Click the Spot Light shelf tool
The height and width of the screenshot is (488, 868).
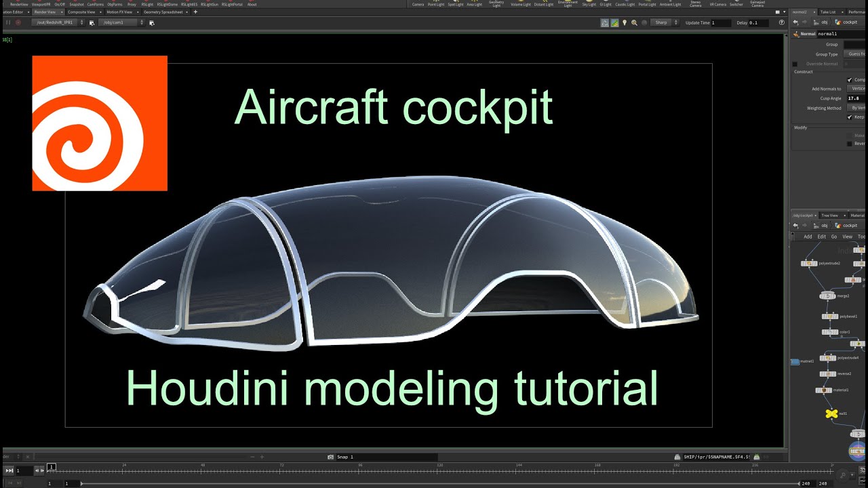pyautogui.click(x=456, y=5)
